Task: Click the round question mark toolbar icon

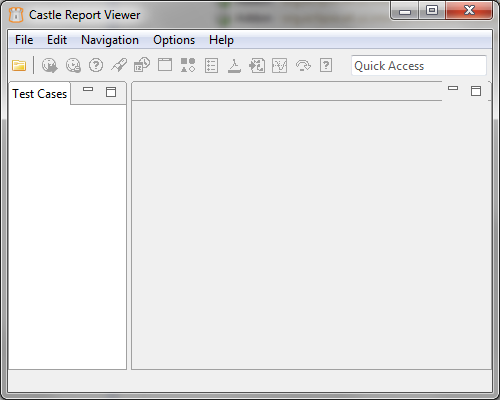Action: click(x=96, y=65)
